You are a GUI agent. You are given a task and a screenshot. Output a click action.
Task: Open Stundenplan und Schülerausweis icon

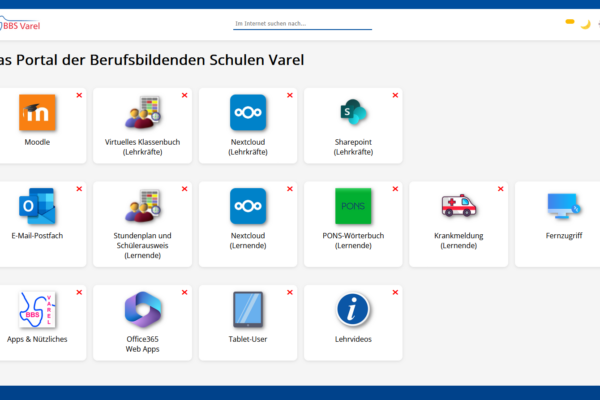(x=143, y=206)
